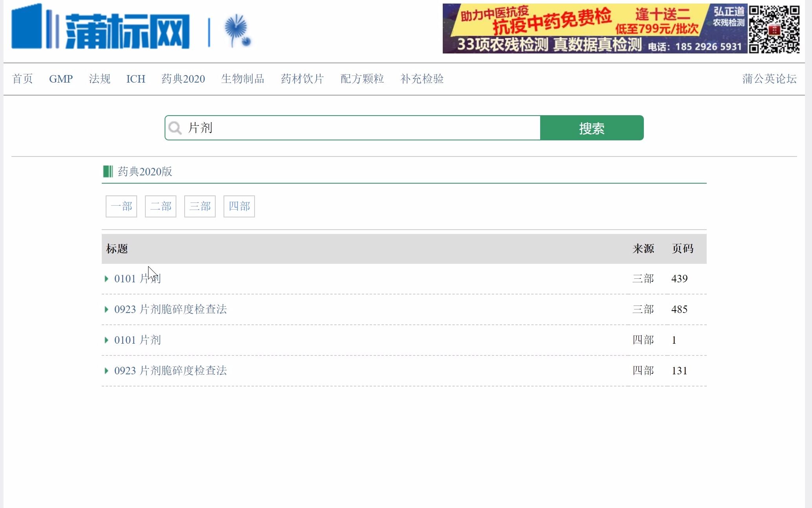Filter results by 三部

click(200, 206)
